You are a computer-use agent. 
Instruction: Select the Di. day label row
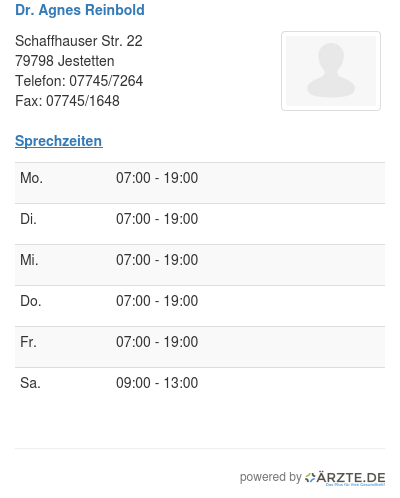(200, 224)
